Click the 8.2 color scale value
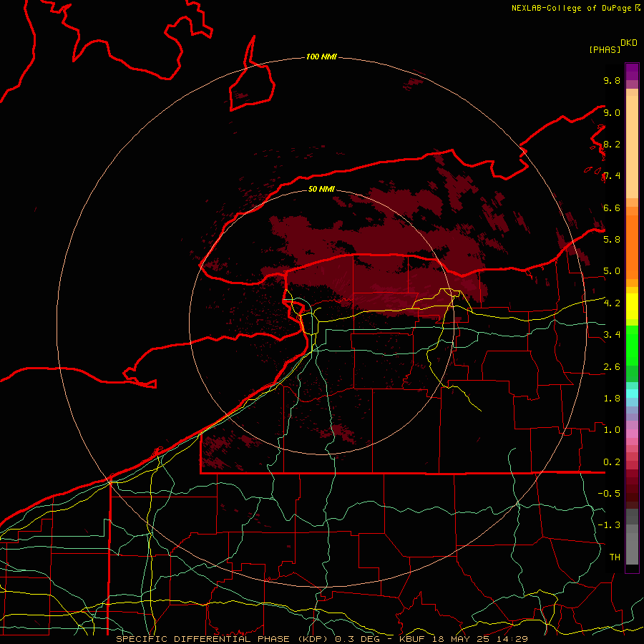 point(612,144)
